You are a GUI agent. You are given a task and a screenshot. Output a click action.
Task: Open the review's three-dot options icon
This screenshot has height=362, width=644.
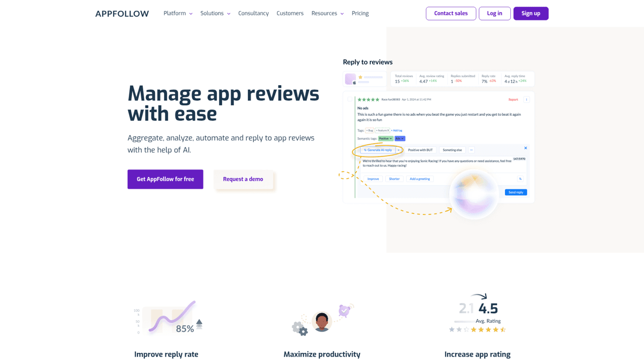tap(526, 100)
